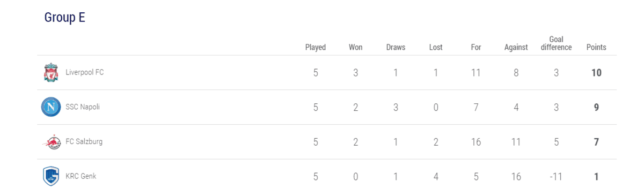Select the For column header

(476, 47)
